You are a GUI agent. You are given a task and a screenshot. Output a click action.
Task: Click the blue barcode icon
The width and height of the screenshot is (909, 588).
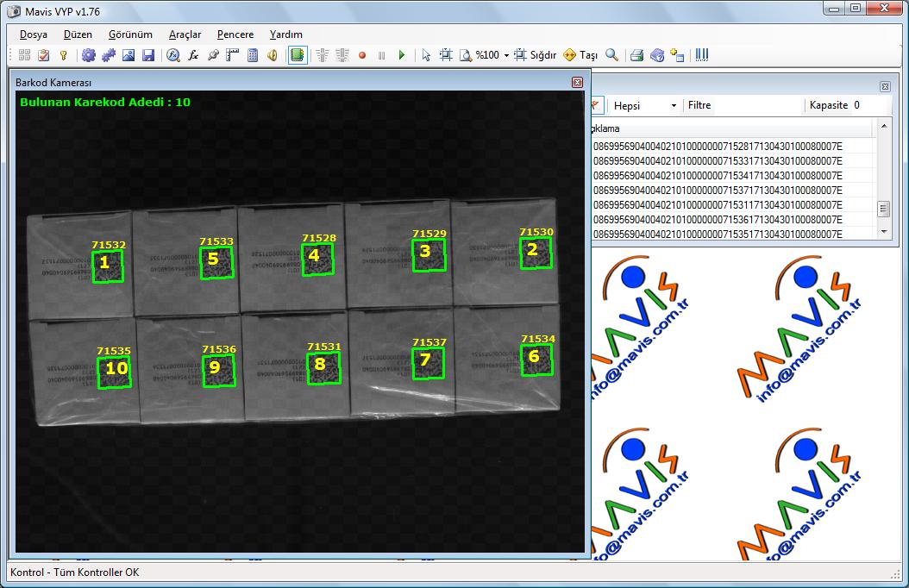(x=701, y=55)
